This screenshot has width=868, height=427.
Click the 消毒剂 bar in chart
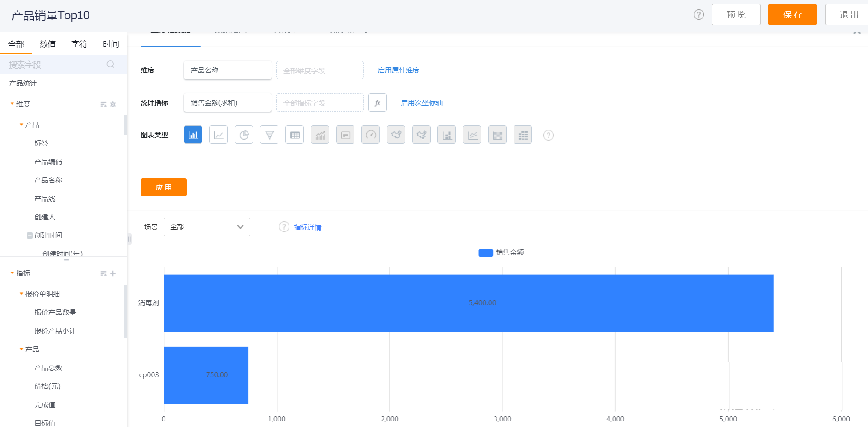468,303
